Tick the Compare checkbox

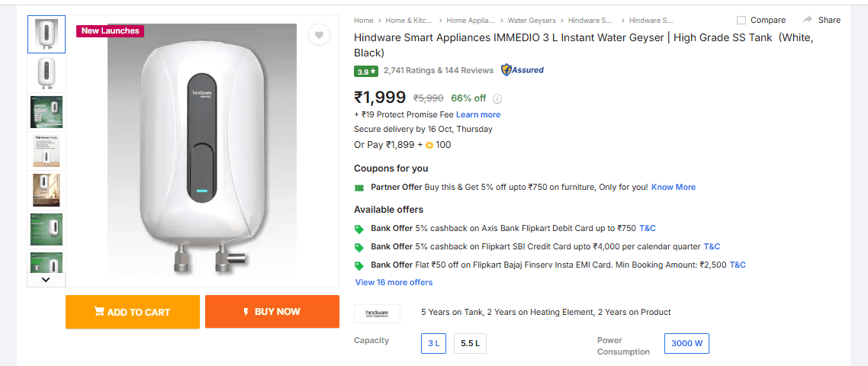click(741, 21)
